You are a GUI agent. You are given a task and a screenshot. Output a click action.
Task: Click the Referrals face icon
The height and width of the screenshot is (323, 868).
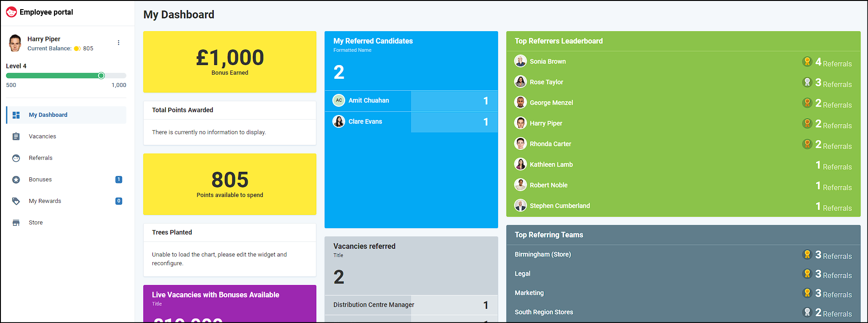pyautogui.click(x=16, y=158)
